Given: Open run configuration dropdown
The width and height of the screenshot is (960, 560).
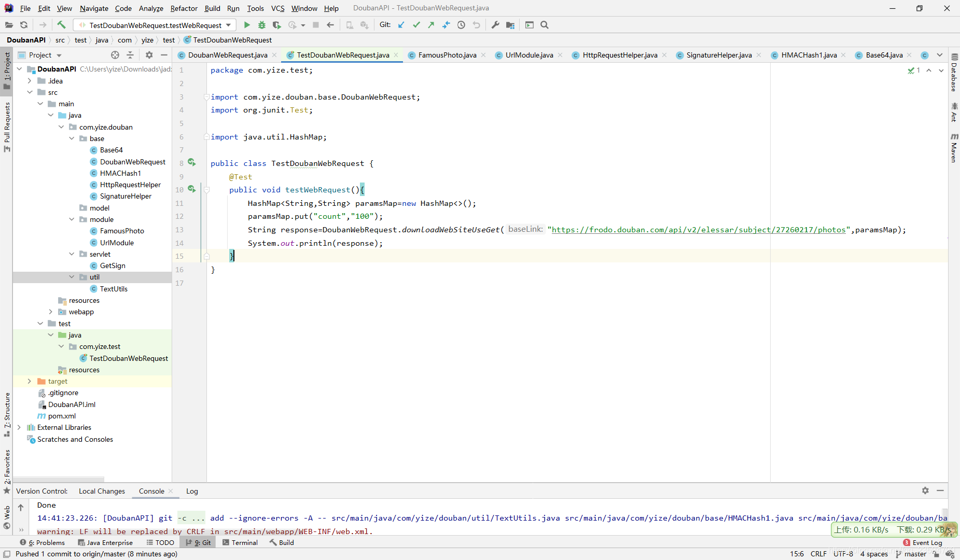Looking at the screenshot, I should [x=228, y=25].
